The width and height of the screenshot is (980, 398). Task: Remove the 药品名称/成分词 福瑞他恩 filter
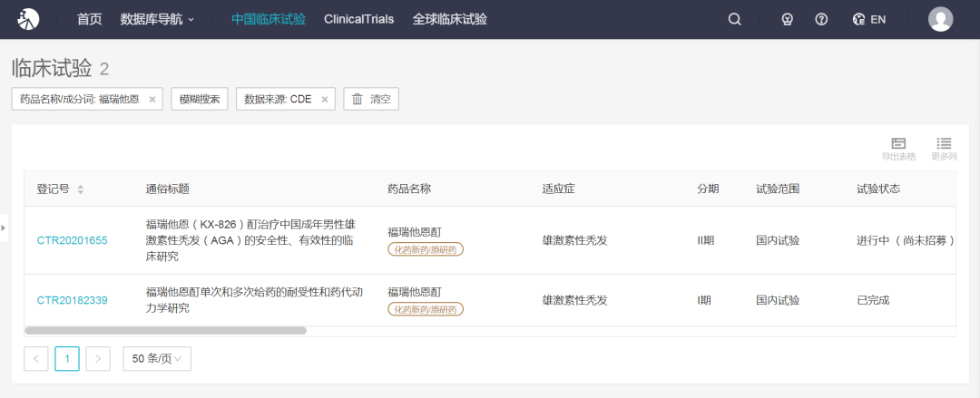pyautogui.click(x=152, y=100)
